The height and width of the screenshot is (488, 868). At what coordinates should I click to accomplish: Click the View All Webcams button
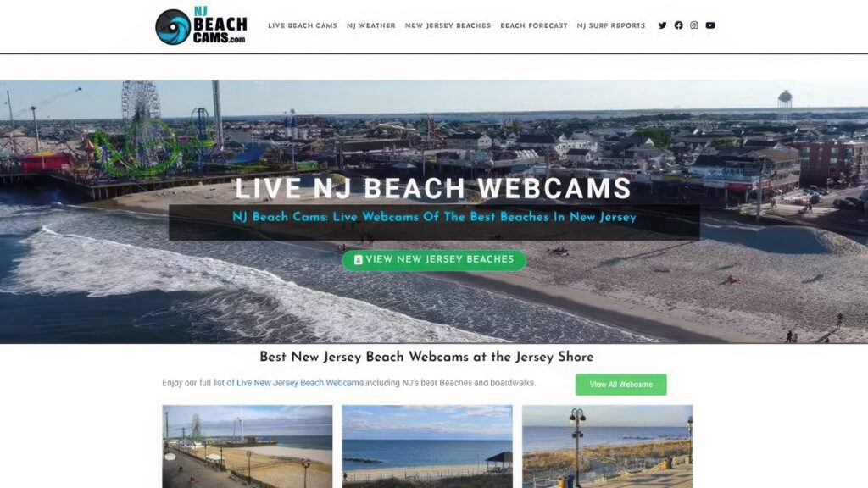click(621, 385)
